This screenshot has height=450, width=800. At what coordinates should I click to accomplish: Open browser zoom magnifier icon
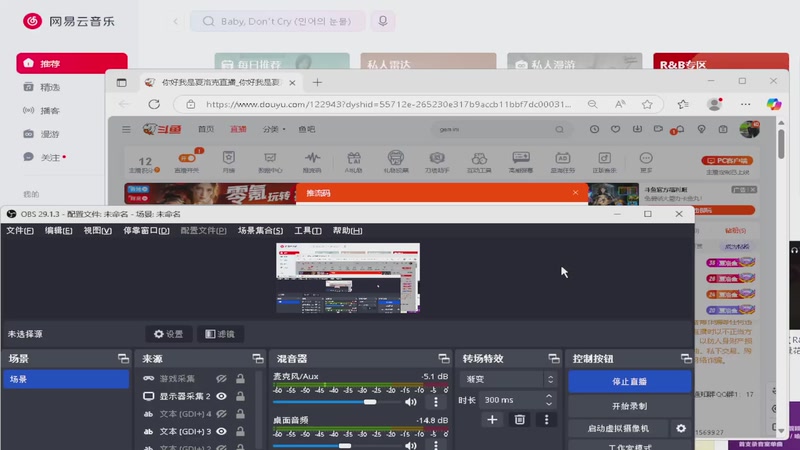point(592,104)
